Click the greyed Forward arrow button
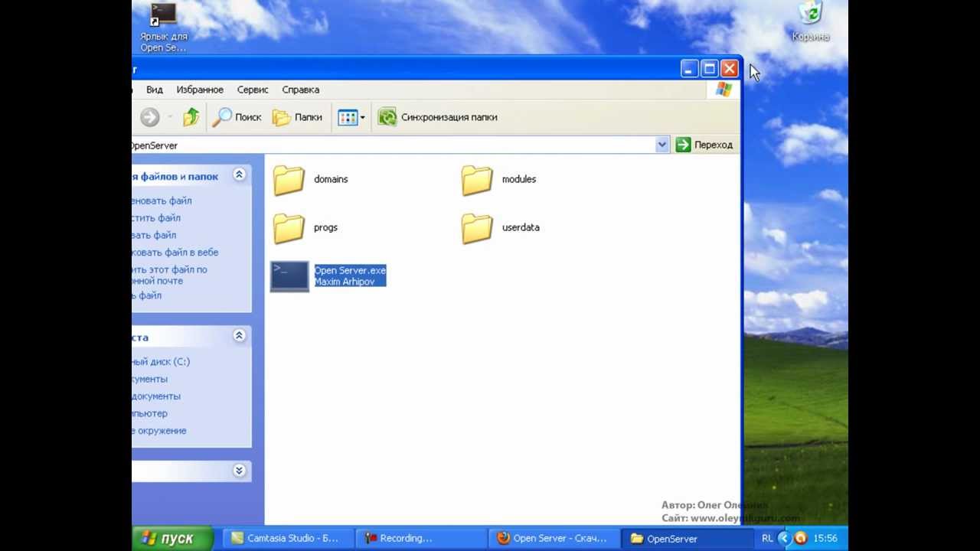The image size is (980, 551). [150, 117]
